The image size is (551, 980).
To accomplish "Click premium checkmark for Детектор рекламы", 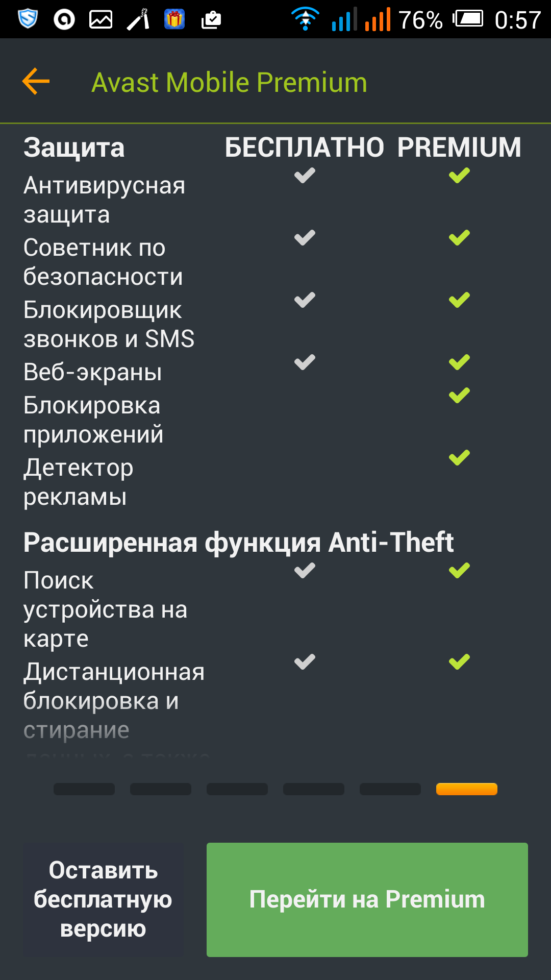I will pos(459,457).
